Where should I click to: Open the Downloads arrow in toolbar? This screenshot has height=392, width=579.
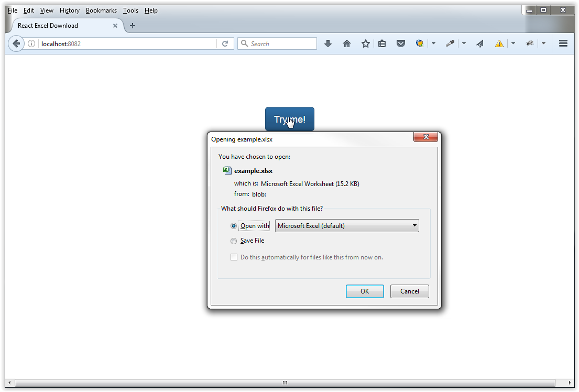(x=328, y=43)
